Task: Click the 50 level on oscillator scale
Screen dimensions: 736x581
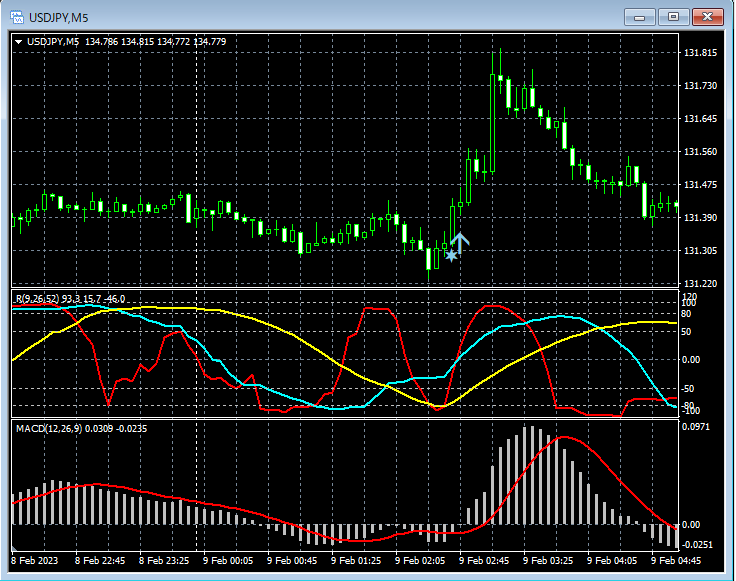Action: (686, 332)
